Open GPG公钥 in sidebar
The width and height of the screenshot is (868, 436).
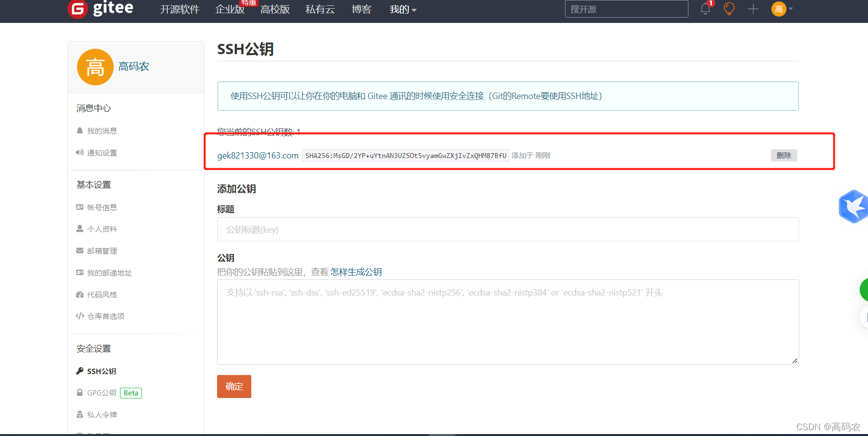[x=101, y=393]
